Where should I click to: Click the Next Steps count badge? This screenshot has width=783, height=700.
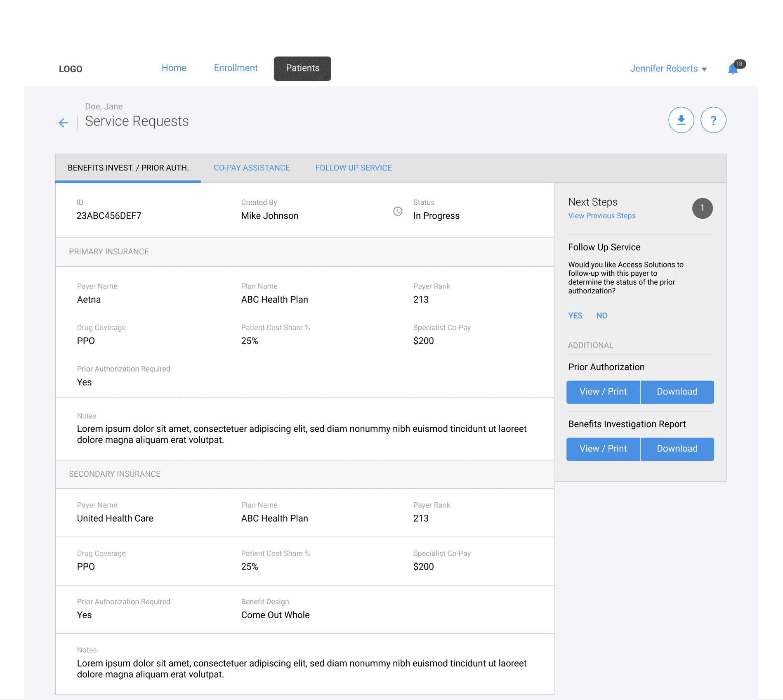click(702, 208)
